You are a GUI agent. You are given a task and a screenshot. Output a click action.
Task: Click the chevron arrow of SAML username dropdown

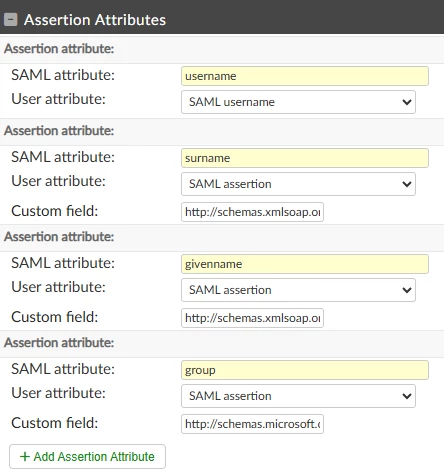coord(407,102)
